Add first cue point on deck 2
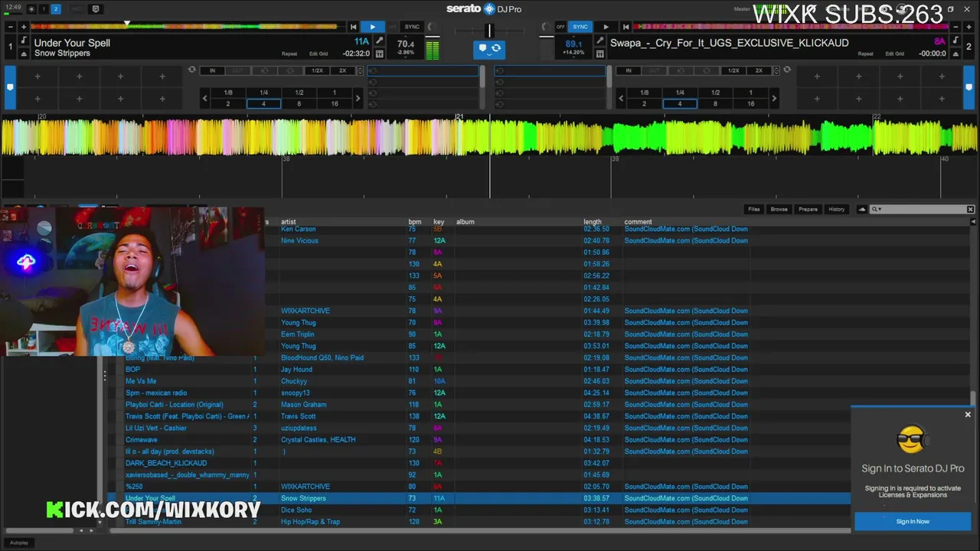 (817, 77)
